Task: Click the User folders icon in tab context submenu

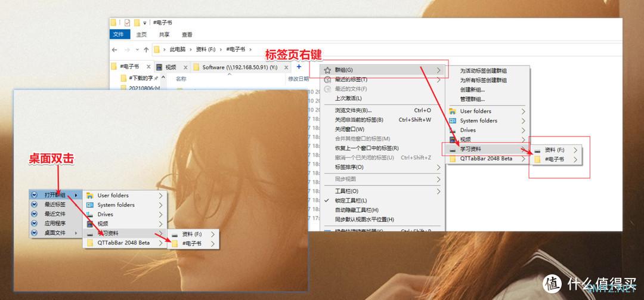Action: pyautogui.click(x=453, y=112)
